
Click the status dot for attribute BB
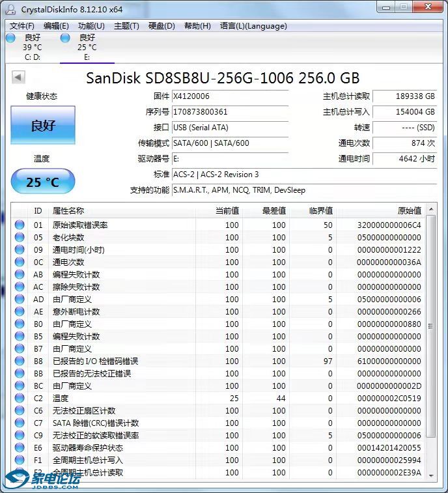(x=20, y=373)
